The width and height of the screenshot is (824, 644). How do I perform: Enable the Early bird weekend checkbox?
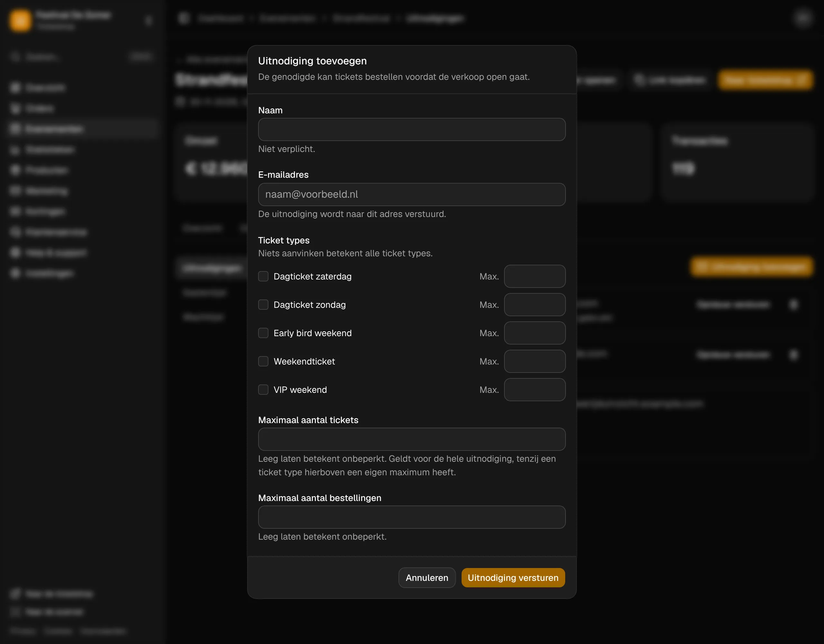point(263,333)
